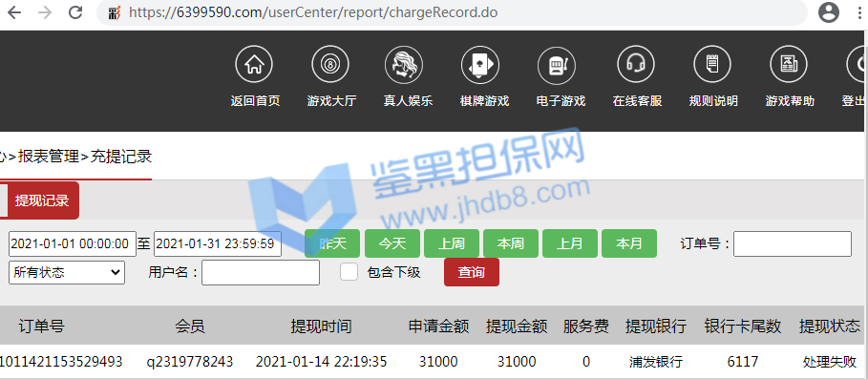Open the 规则说明 rules document icon
The height and width of the screenshot is (379, 868).
point(712,64)
